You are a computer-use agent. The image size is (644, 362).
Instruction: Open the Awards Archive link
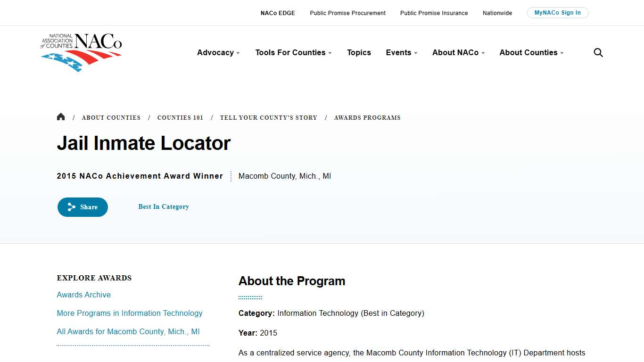point(83,295)
